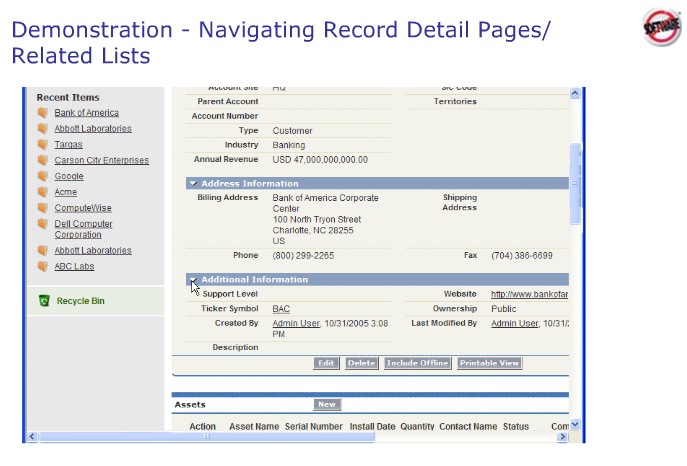The image size is (687, 466).
Task: Click the horizontal scrollbar left arrow
Action: [x=31, y=437]
